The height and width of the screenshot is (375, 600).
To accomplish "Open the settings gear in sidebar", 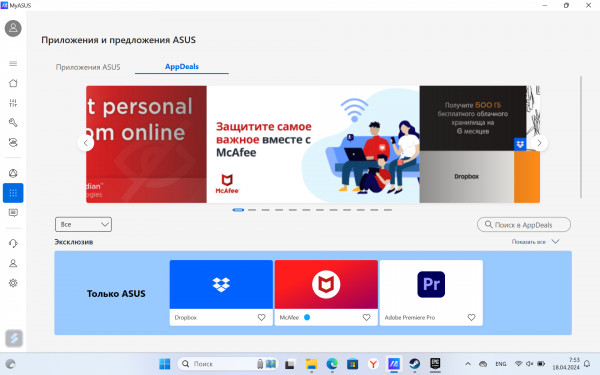I will [x=13, y=283].
